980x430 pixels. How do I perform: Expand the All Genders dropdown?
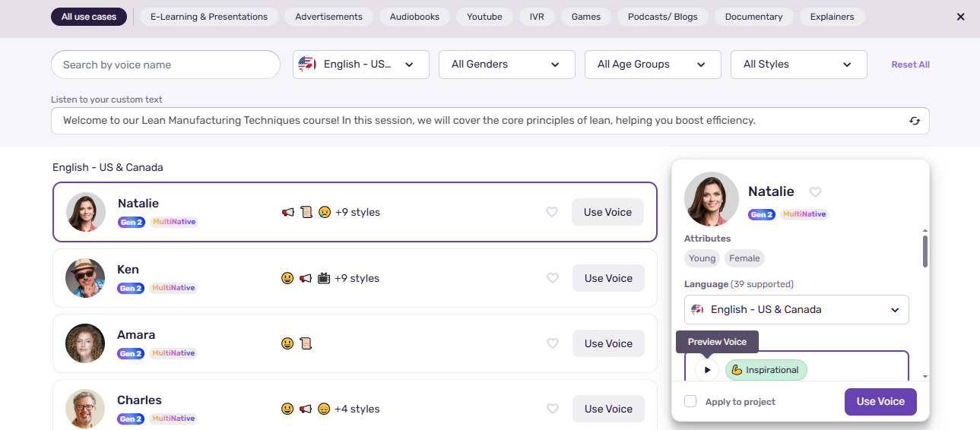[506, 65]
